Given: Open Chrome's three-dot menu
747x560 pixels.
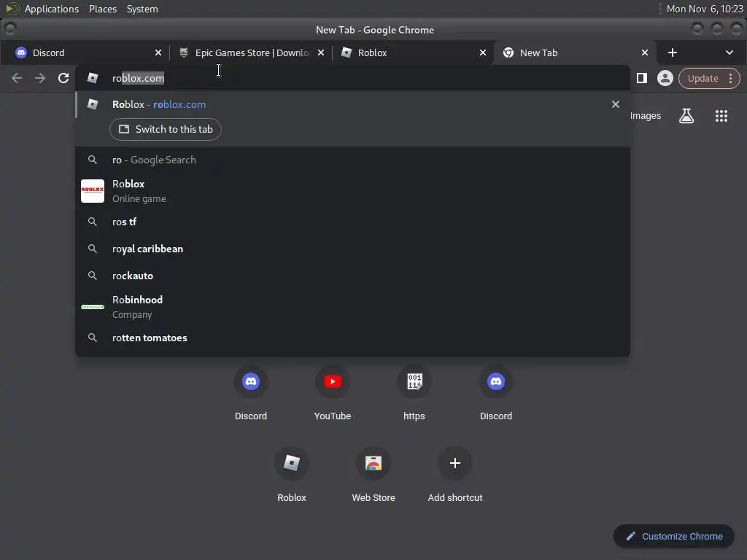Looking at the screenshot, I should [x=730, y=78].
